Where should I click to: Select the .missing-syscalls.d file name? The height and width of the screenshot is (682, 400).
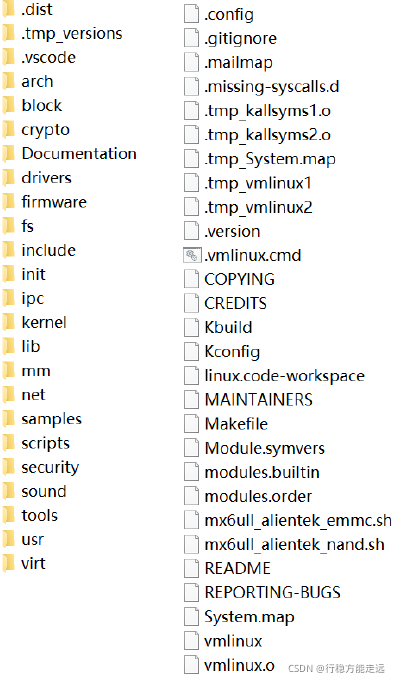(x=272, y=87)
